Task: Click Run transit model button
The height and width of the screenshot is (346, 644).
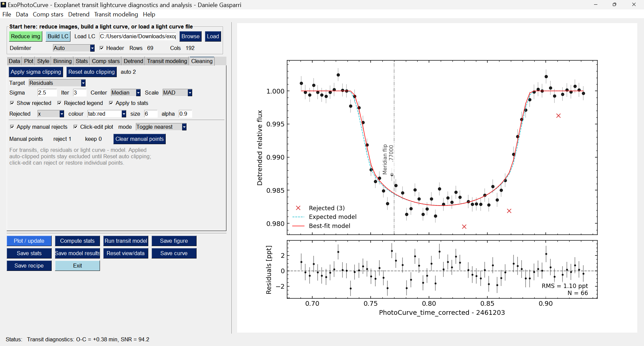Action: (126, 241)
